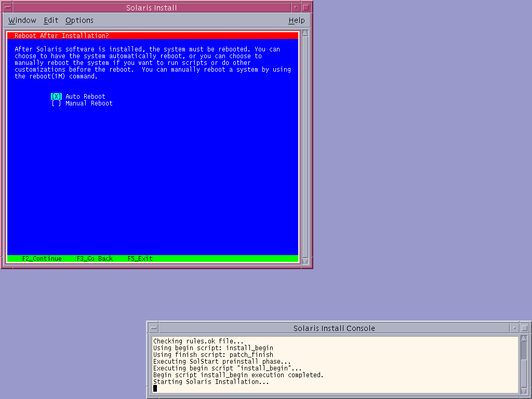Minimize the Solaris Install window
Viewport: 532px width, 399px height.
click(x=296, y=7)
